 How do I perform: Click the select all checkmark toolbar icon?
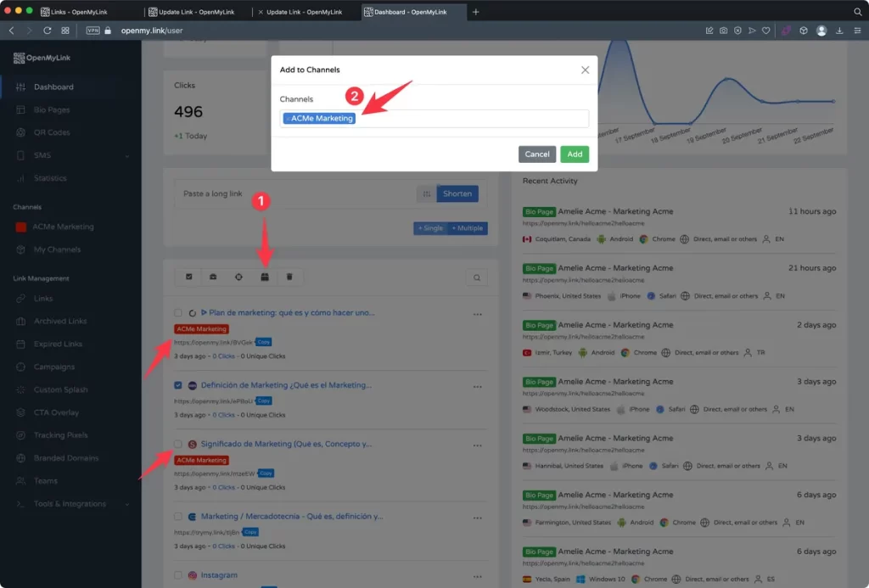[188, 277]
